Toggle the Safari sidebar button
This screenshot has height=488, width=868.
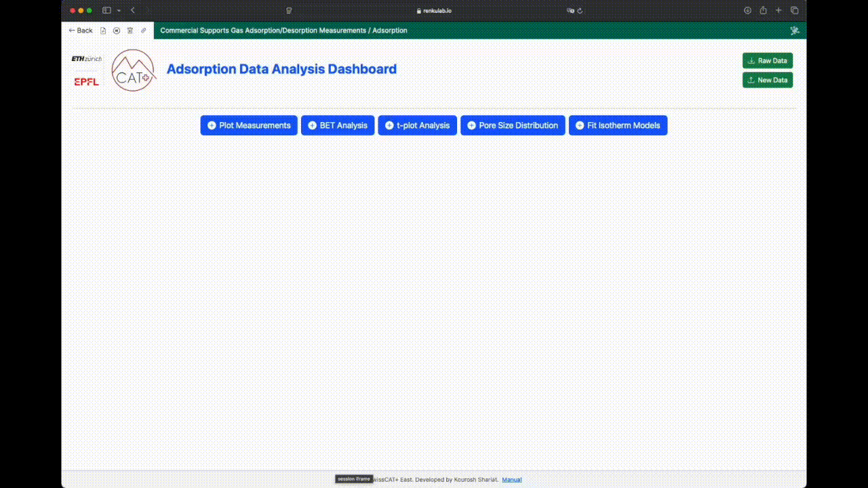[x=106, y=10]
